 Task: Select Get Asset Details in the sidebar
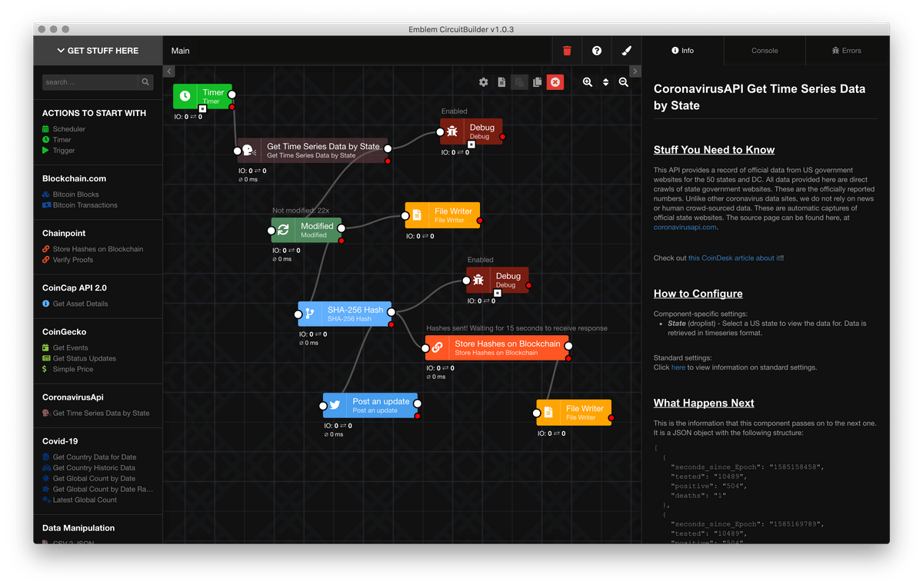tap(80, 304)
